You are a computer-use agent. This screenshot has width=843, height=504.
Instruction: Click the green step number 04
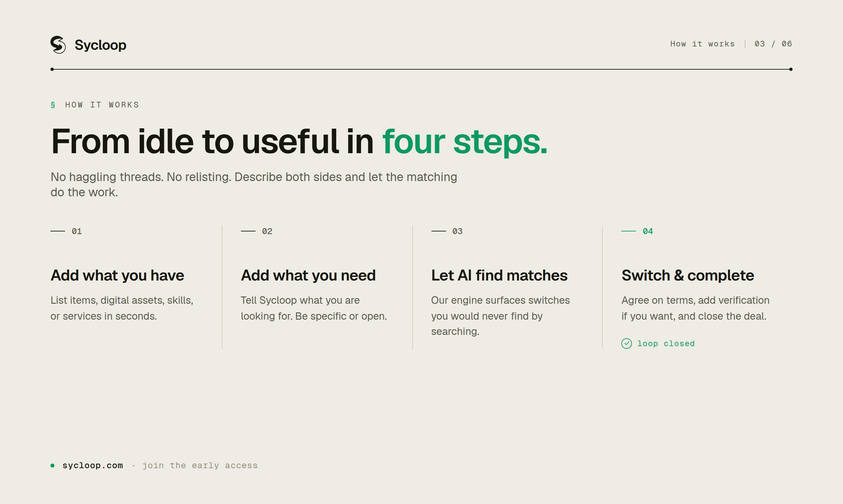coord(648,231)
